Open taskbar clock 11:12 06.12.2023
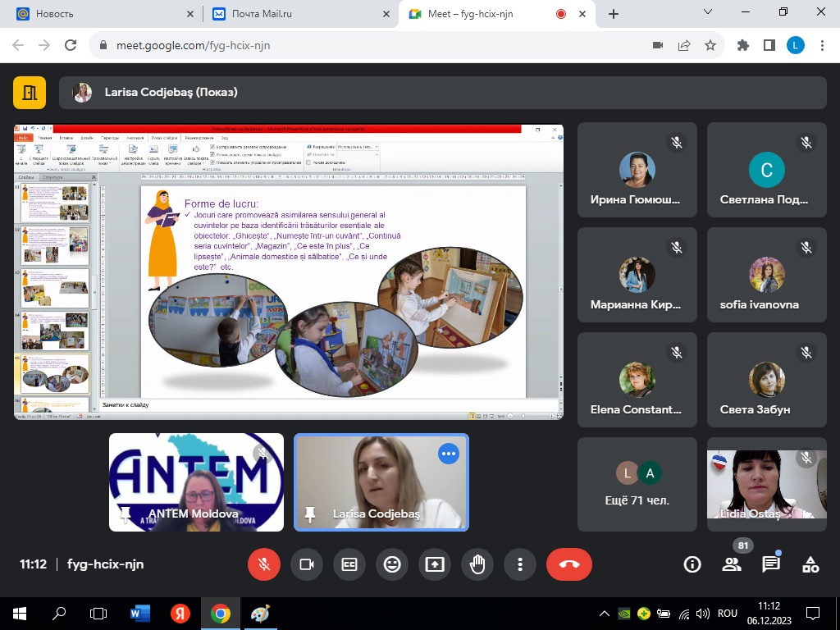The width and height of the screenshot is (840, 630). (769, 614)
